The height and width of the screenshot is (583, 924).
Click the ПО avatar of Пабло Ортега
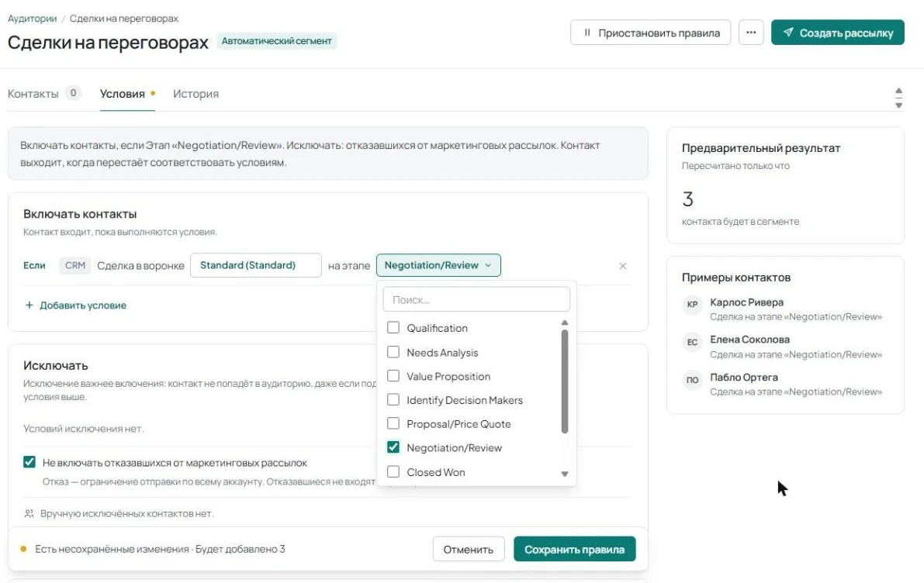(x=692, y=380)
